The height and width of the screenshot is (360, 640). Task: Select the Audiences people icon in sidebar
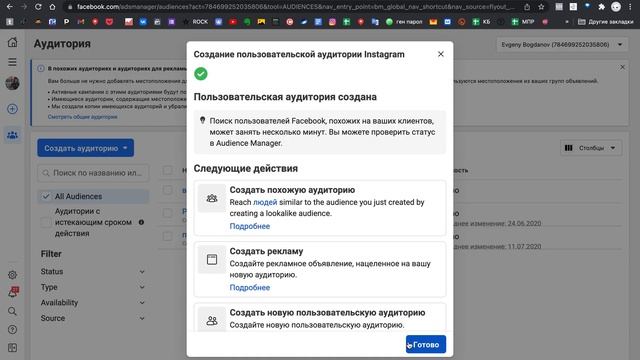click(12, 135)
